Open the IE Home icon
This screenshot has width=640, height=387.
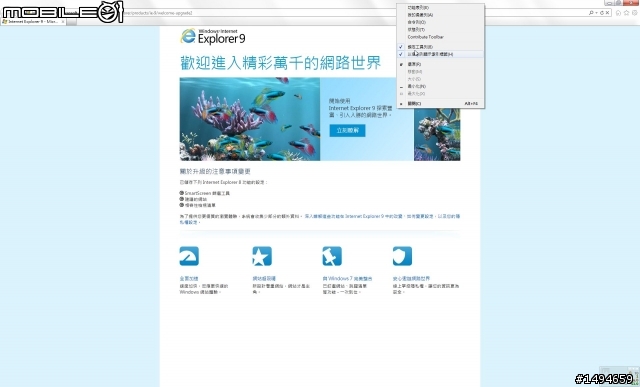[x=618, y=13]
